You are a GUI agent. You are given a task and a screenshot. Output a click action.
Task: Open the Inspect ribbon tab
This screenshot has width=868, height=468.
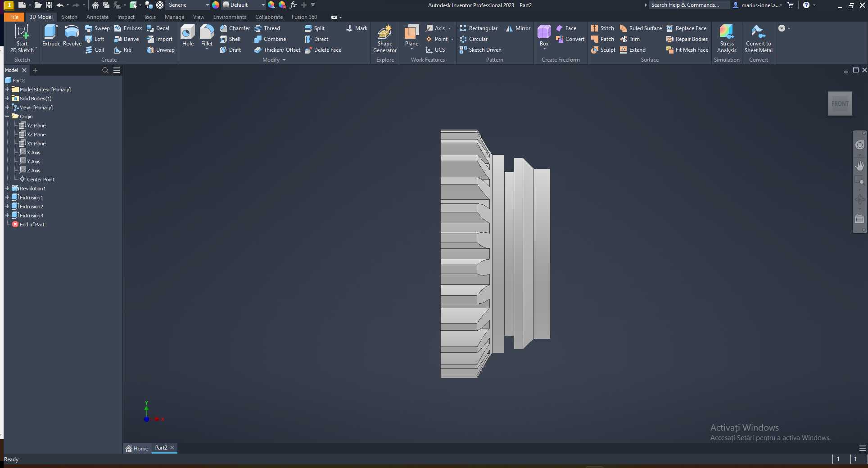click(x=126, y=17)
